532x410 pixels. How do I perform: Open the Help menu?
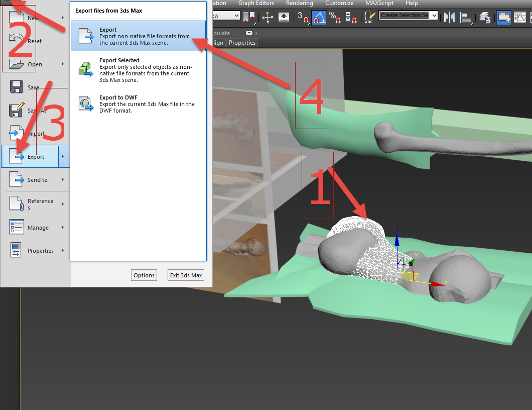click(412, 3)
